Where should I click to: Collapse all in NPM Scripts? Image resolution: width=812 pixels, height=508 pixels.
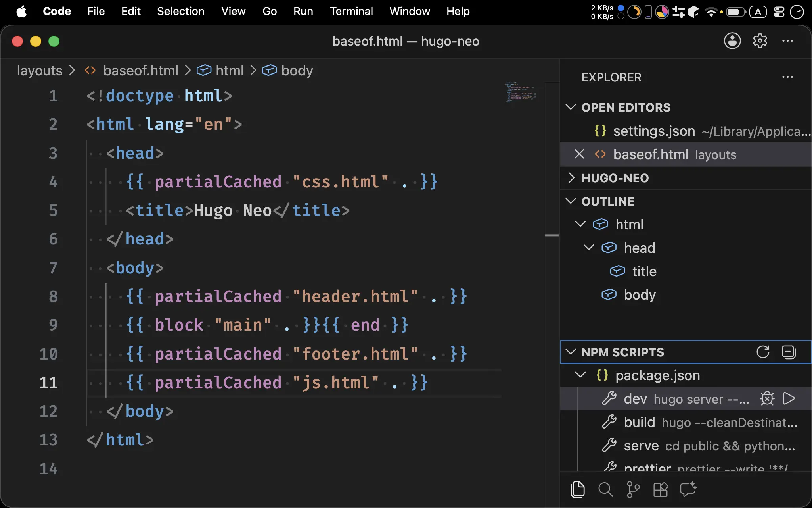(789, 352)
